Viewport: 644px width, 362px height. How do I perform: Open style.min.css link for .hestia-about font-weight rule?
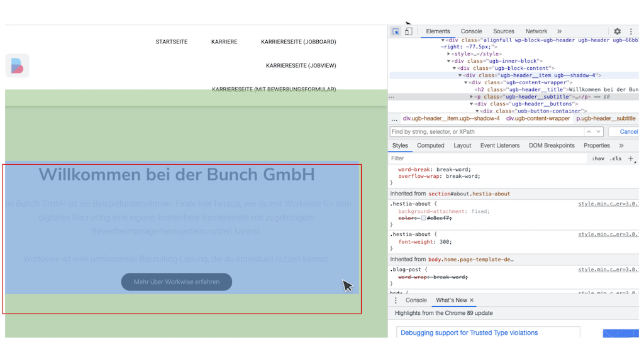(x=608, y=234)
